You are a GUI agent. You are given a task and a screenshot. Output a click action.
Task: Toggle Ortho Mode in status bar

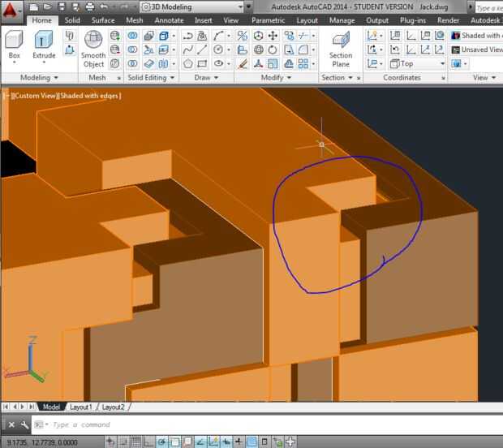(x=148, y=442)
